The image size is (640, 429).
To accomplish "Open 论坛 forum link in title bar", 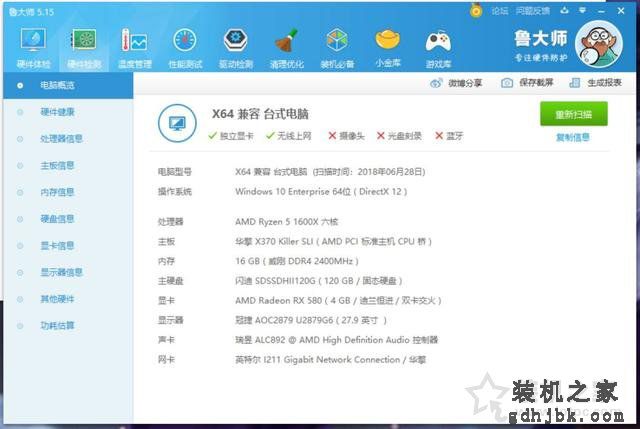I will [x=500, y=11].
